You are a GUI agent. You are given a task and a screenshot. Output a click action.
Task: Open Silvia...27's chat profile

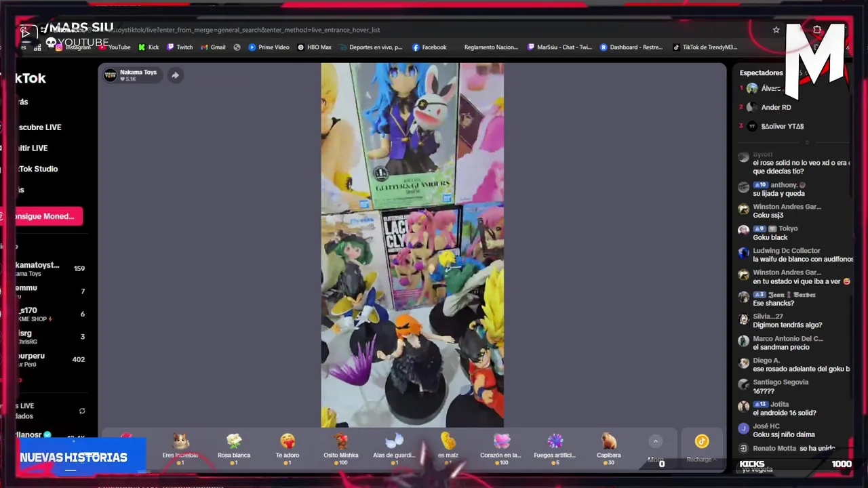[768, 317]
